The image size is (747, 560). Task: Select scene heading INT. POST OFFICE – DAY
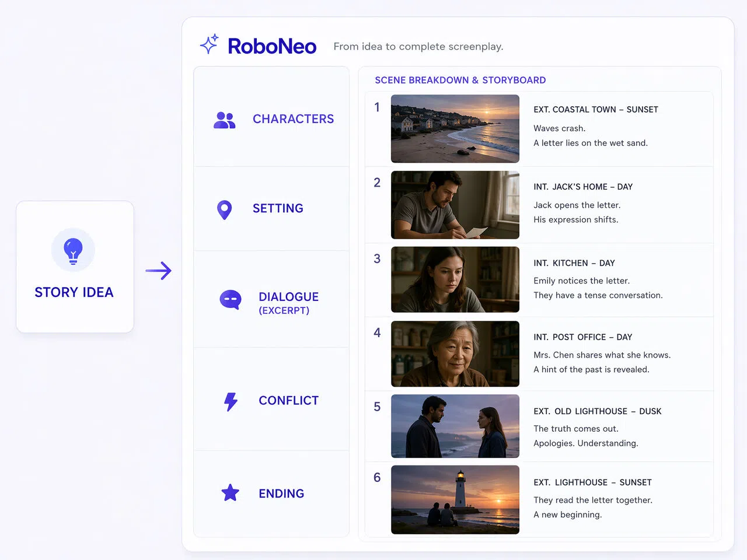[x=583, y=337]
